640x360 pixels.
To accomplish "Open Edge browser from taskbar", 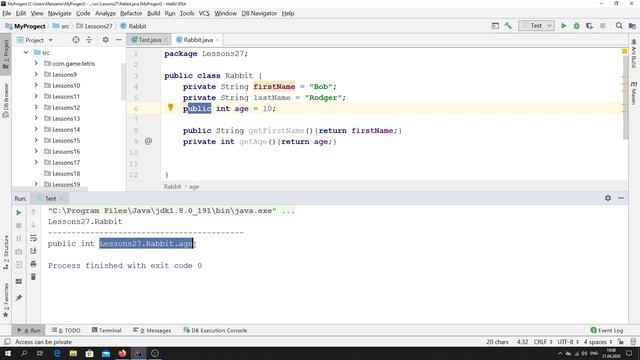I will [57, 353].
